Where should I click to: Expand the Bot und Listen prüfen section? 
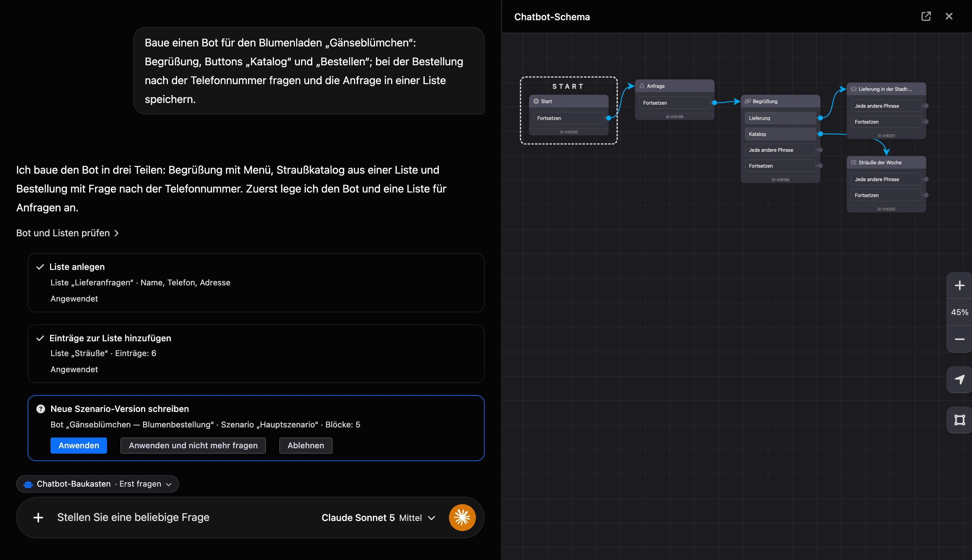click(67, 233)
